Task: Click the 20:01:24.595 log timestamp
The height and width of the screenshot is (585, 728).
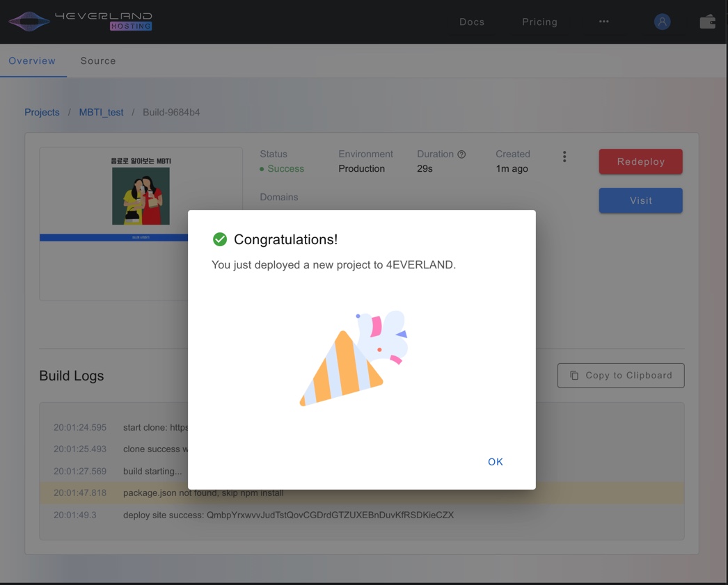Action: click(80, 427)
